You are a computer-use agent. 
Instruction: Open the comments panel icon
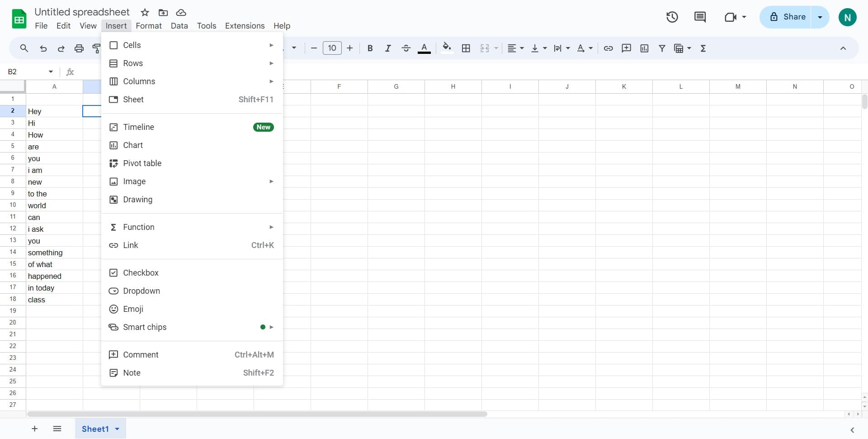tap(700, 17)
